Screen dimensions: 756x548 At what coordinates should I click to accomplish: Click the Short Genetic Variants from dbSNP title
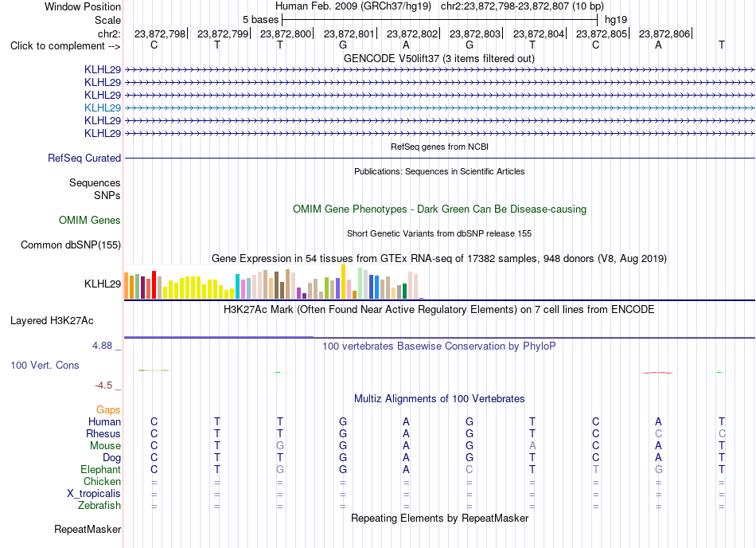439,233
